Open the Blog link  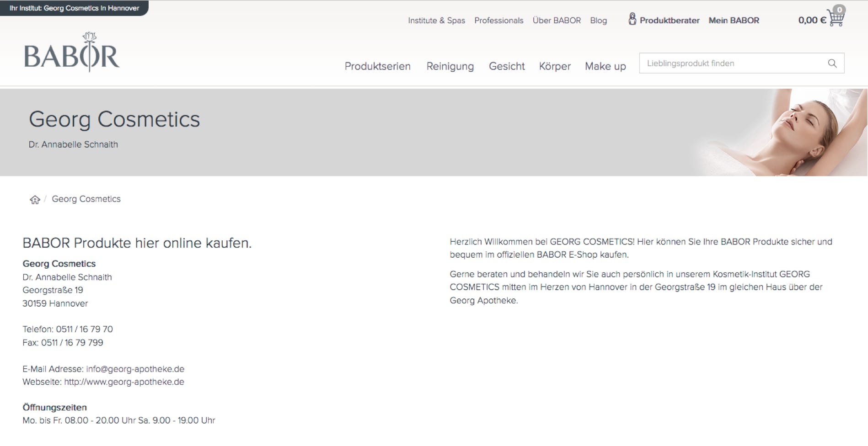tap(598, 21)
